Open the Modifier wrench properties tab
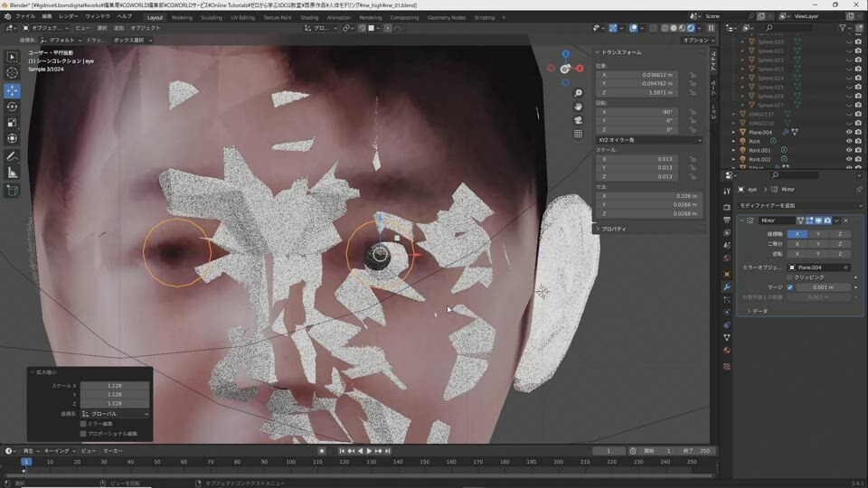Viewport: 868px width, 488px height. 727,286
